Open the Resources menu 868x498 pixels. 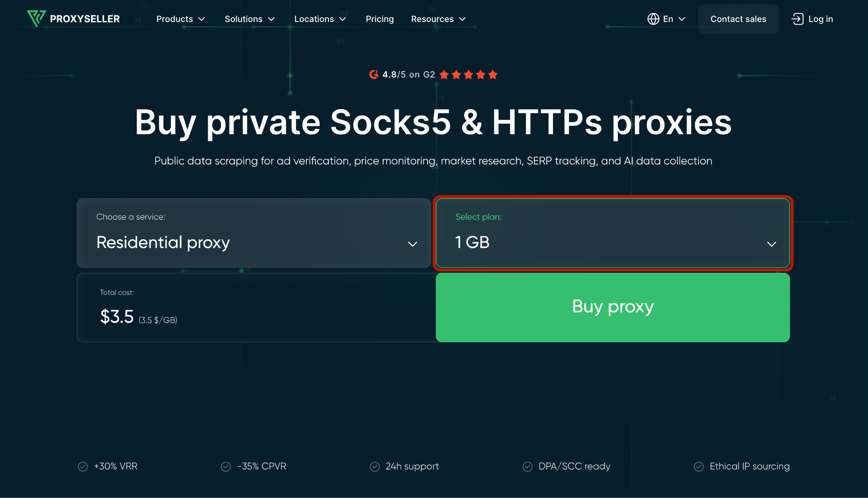438,19
